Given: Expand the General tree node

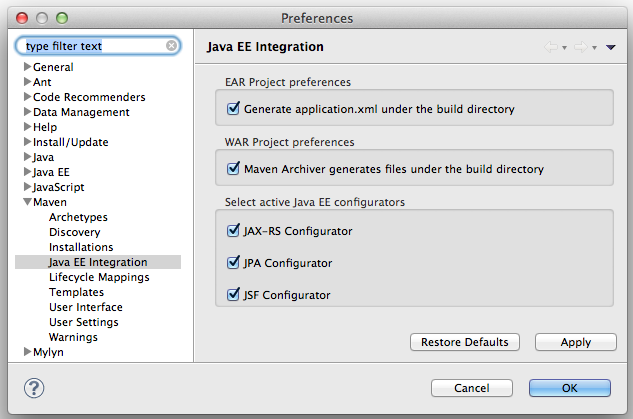Looking at the screenshot, I should (27, 66).
